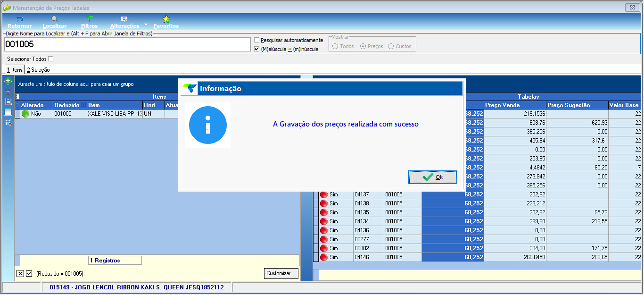Enable Pesquisar automaticamente checkbox

(256, 40)
